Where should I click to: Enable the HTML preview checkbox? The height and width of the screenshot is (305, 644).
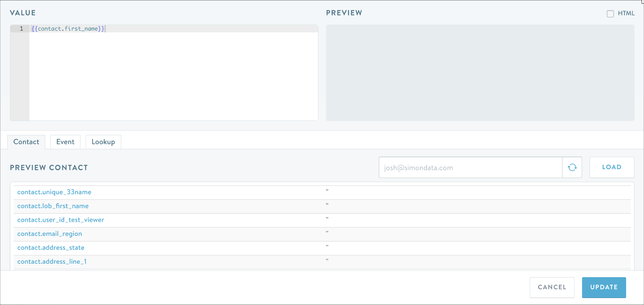tap(610, 13)
